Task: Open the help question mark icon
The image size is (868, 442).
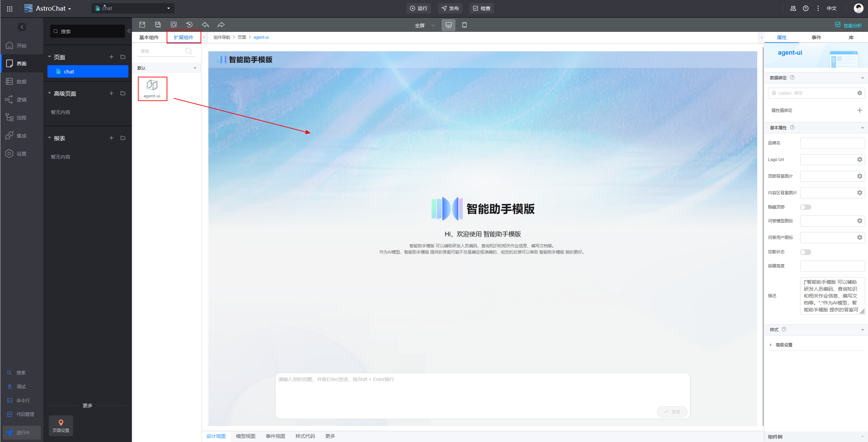Action: click(806, 8)
